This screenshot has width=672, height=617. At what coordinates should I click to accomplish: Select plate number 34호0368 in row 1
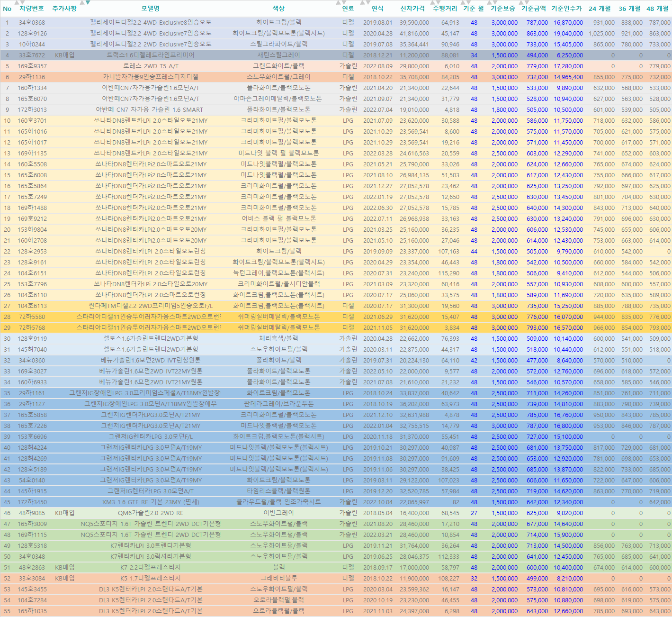(32, 22)
